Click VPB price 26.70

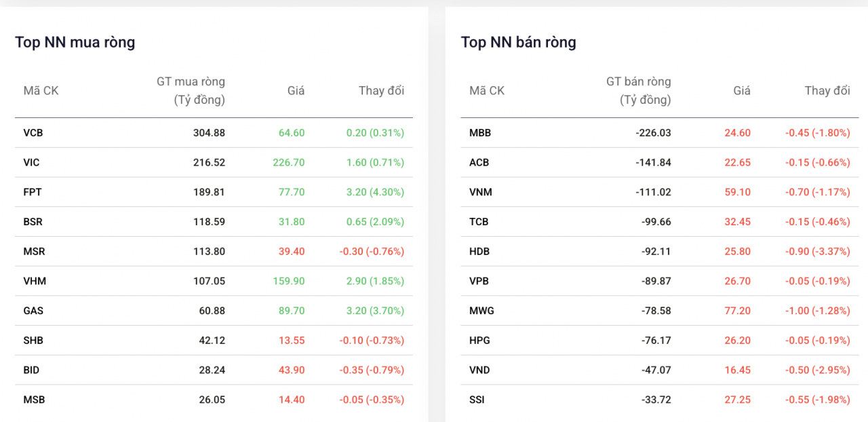tap(738, 281)
